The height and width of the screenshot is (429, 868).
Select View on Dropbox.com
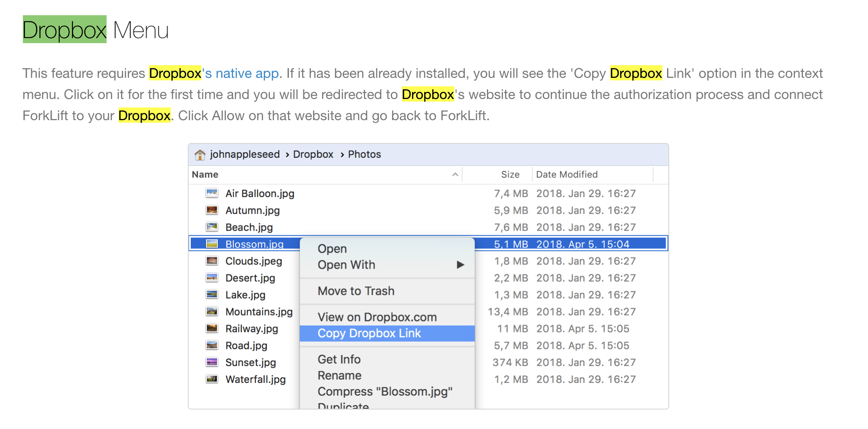377,317
